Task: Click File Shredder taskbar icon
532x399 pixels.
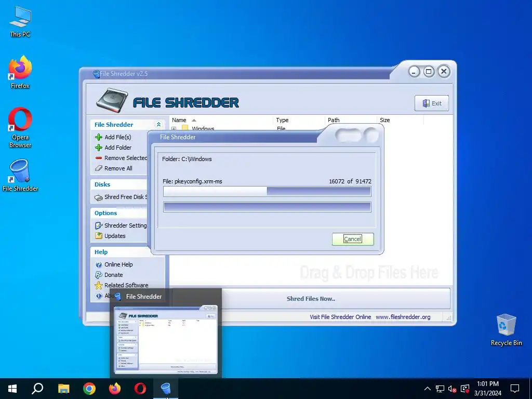Action: point(166,389)
